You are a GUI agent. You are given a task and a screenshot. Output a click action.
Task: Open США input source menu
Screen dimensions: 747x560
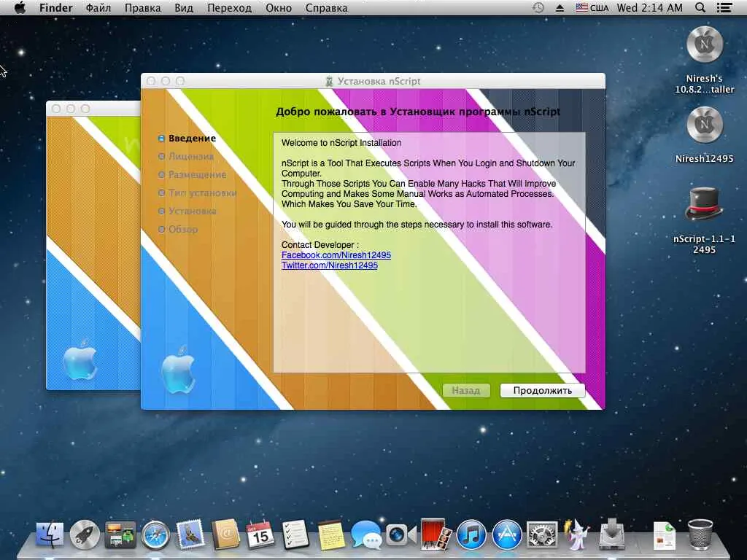(592, 7)
